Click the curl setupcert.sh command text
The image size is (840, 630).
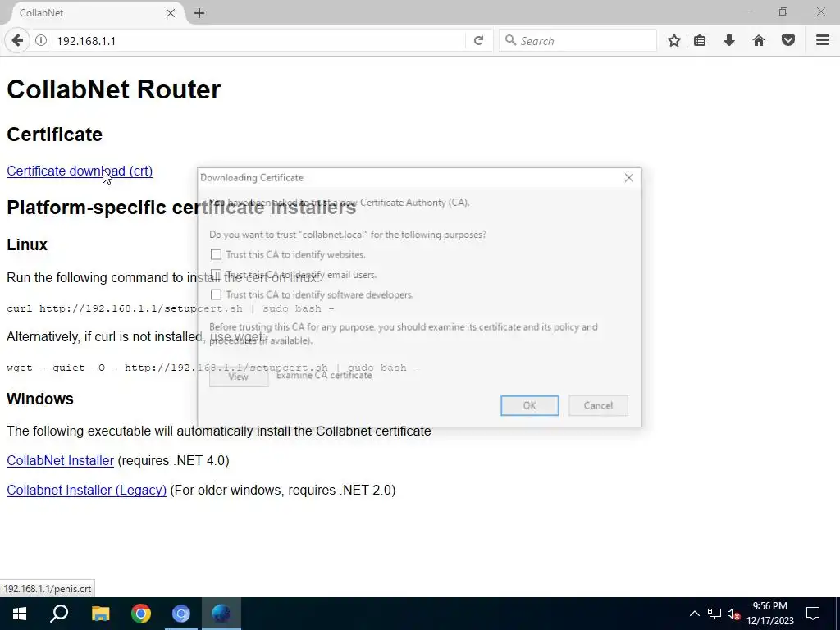[x=171, y=308]
